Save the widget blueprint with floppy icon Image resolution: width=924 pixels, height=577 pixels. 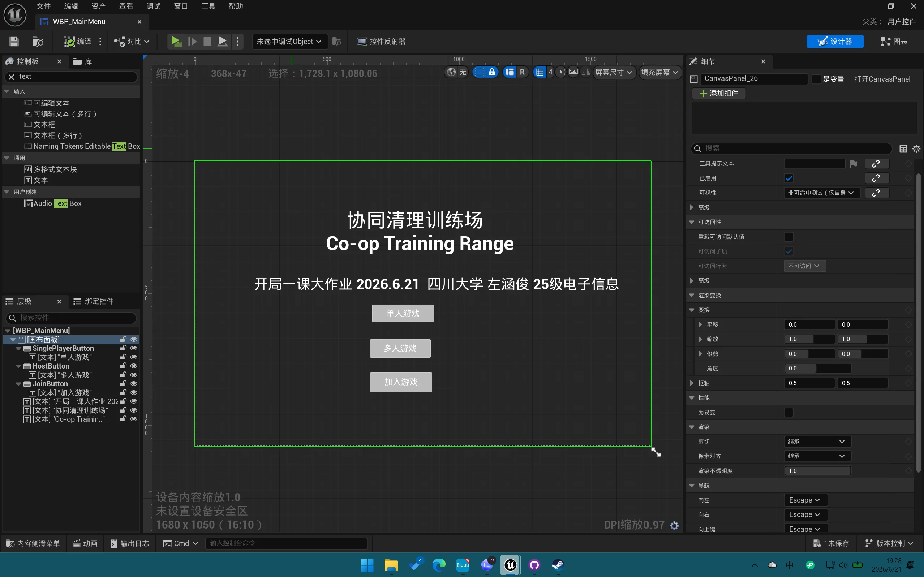[14, 42]
